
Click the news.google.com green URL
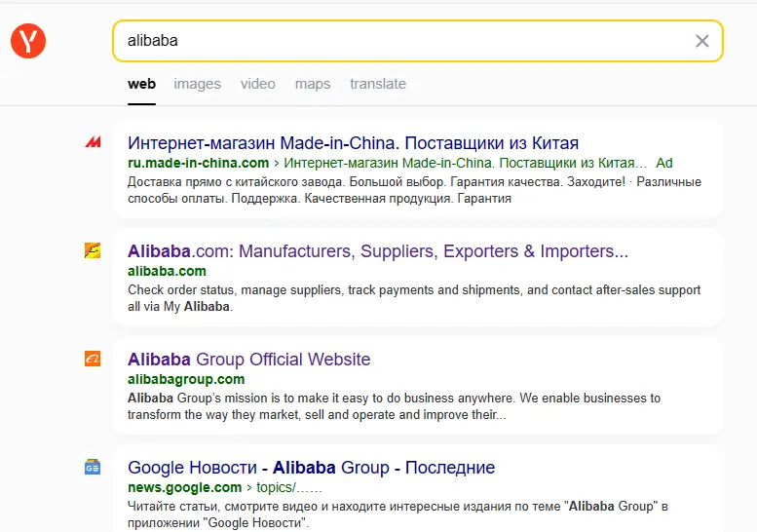(x=185, y=487)
